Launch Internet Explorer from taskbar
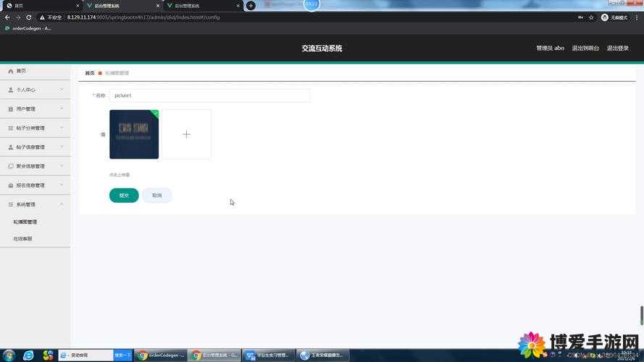Image resolution: width=644 pixels, height=362 pixels. click(28, 355)
